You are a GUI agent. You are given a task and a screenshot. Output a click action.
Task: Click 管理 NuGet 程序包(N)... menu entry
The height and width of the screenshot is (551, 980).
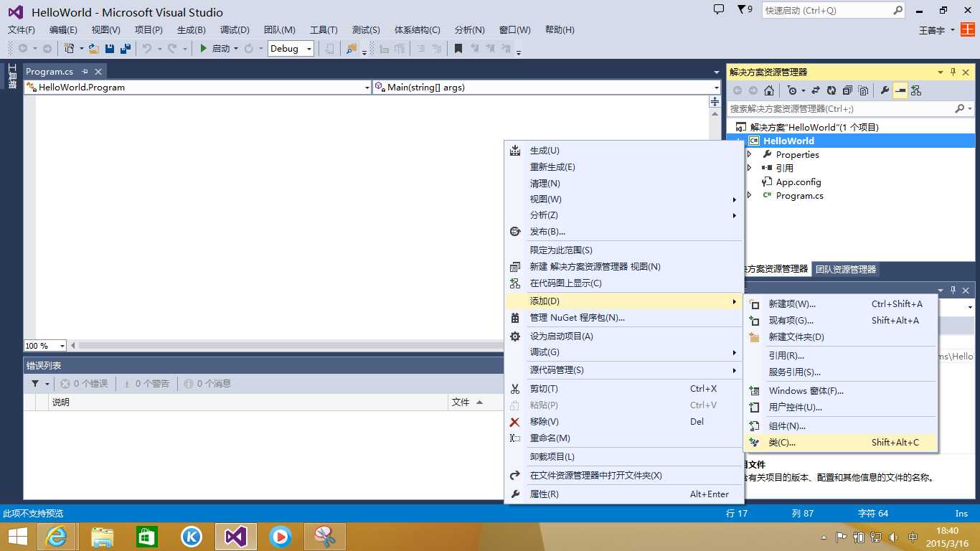624,318
